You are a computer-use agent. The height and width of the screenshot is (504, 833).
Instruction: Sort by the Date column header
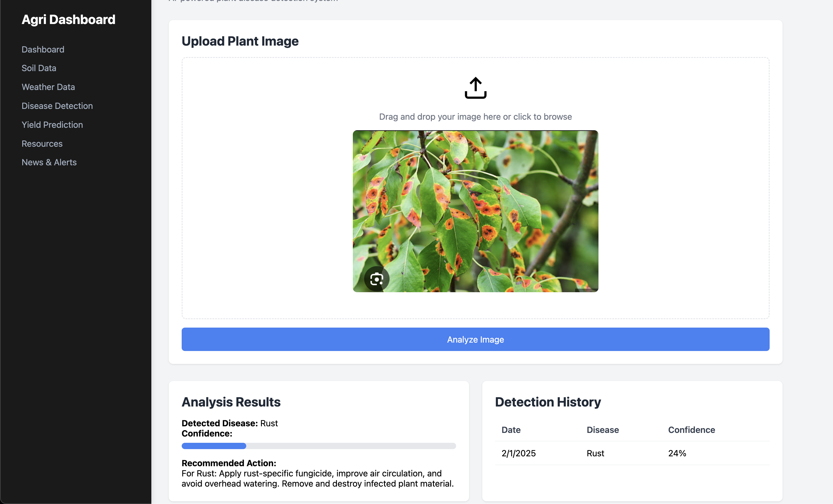511,430
